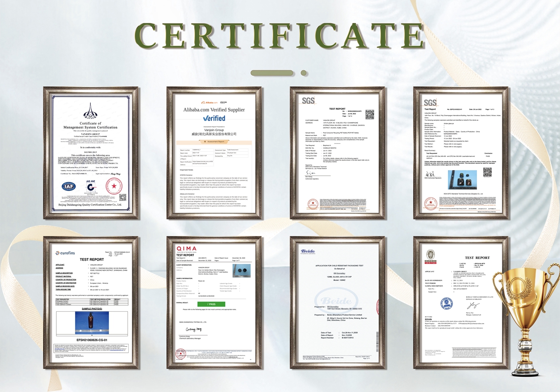Click the blue round seal on Bureau Veritas report
The width and height of the screenshot is (560, 392).
pyautogui.click(x=447, y=303)
